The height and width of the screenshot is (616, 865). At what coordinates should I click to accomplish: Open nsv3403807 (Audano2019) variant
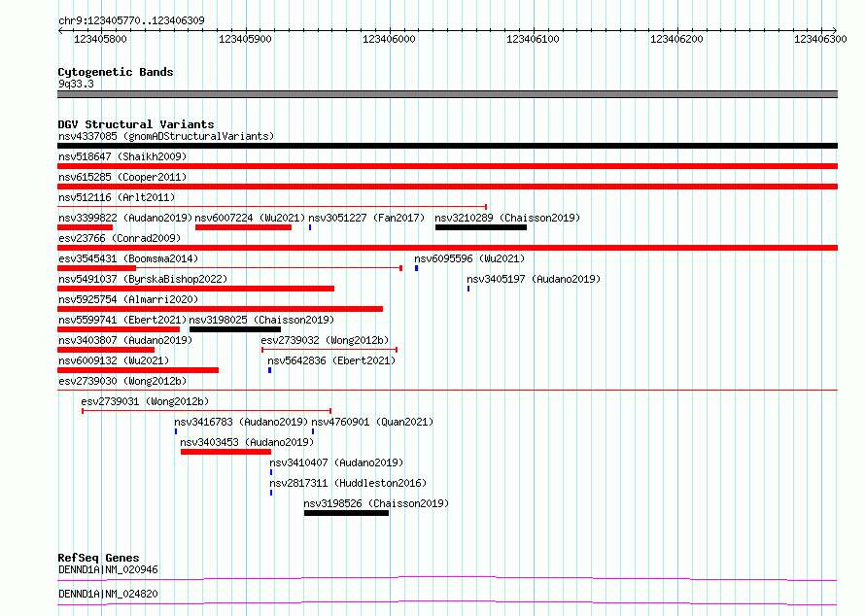(x=125, y=340)
